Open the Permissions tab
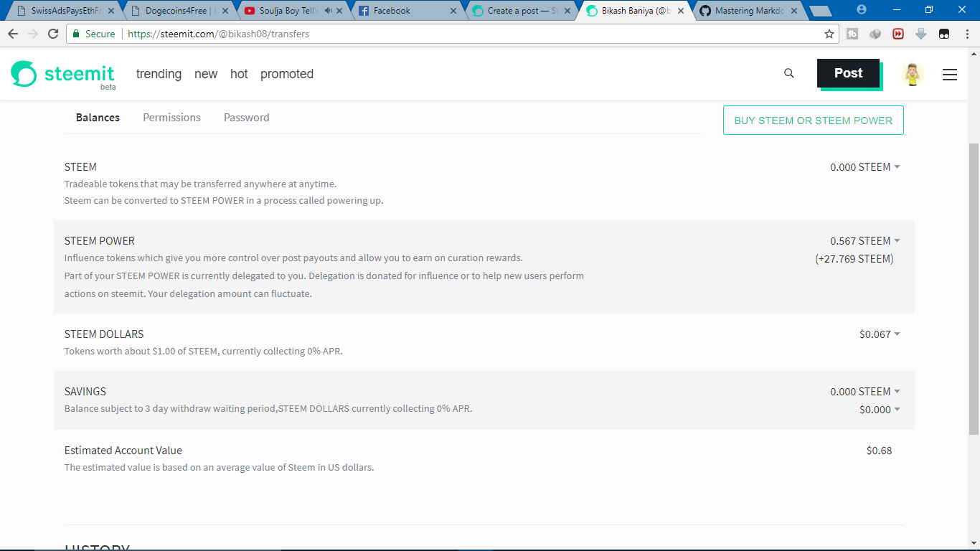The width and height of the screenshot is (980, 551). tap(171, 118)
